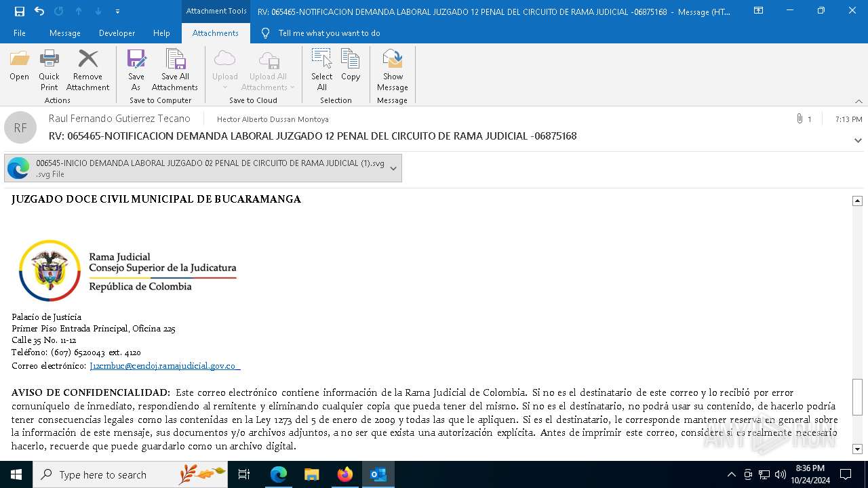Image resolution: width=868 pixels, height=488 pixels.
Task: Click the Windows Start button
Action: point(16,474)
